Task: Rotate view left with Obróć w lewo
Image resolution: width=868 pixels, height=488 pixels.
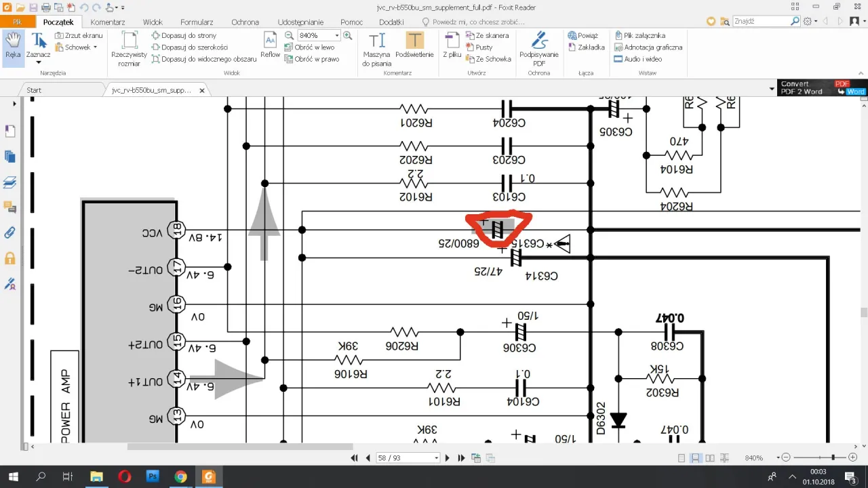Action: click(310, 47)
